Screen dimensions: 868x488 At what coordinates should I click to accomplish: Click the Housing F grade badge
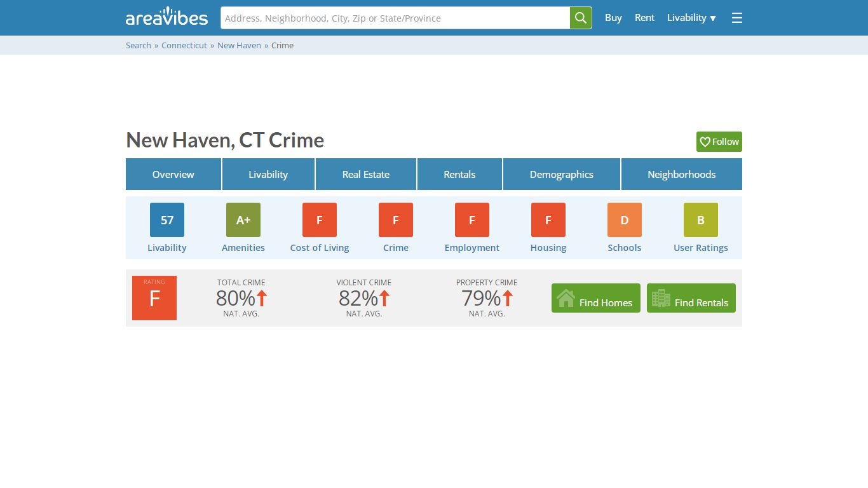click(x=548, y=220)
